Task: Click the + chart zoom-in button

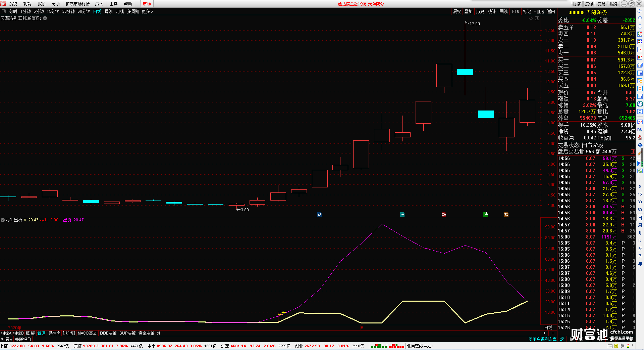Action: tap(544, 333)
